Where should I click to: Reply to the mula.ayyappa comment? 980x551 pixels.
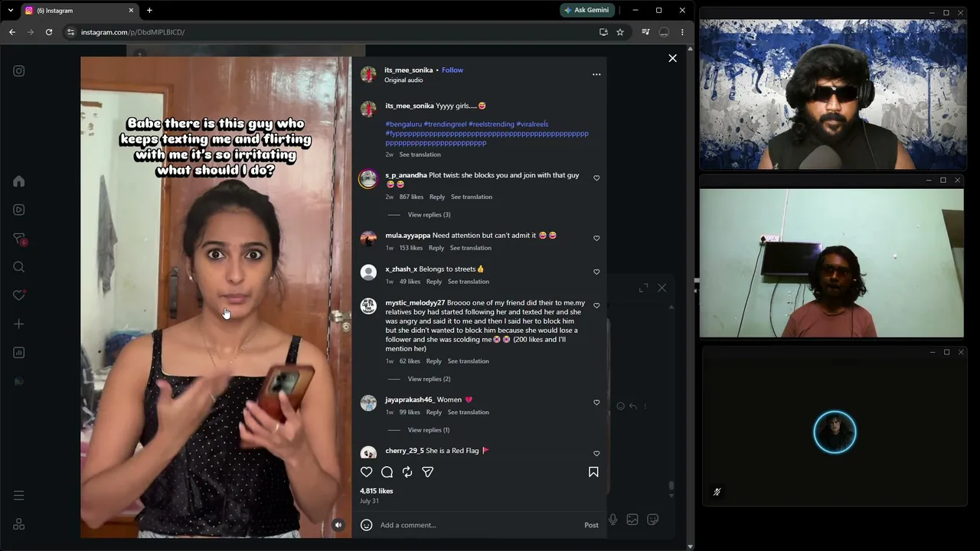point(436,248)
